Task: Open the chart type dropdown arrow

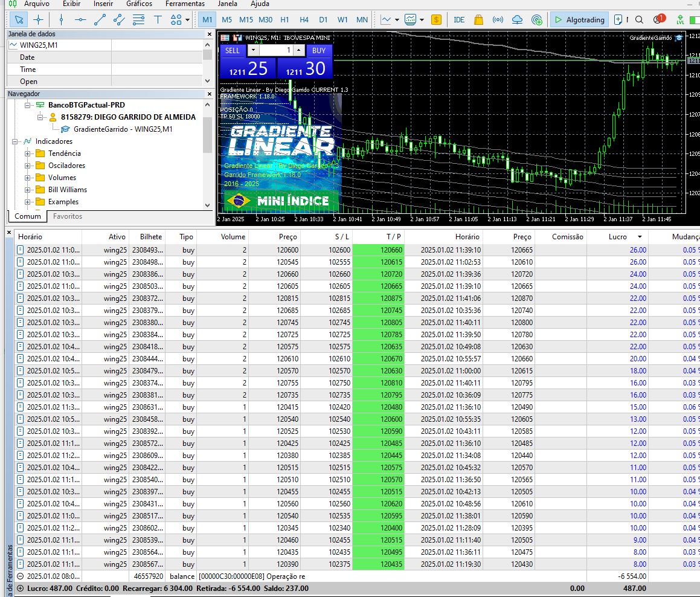Action: point(397,19)
